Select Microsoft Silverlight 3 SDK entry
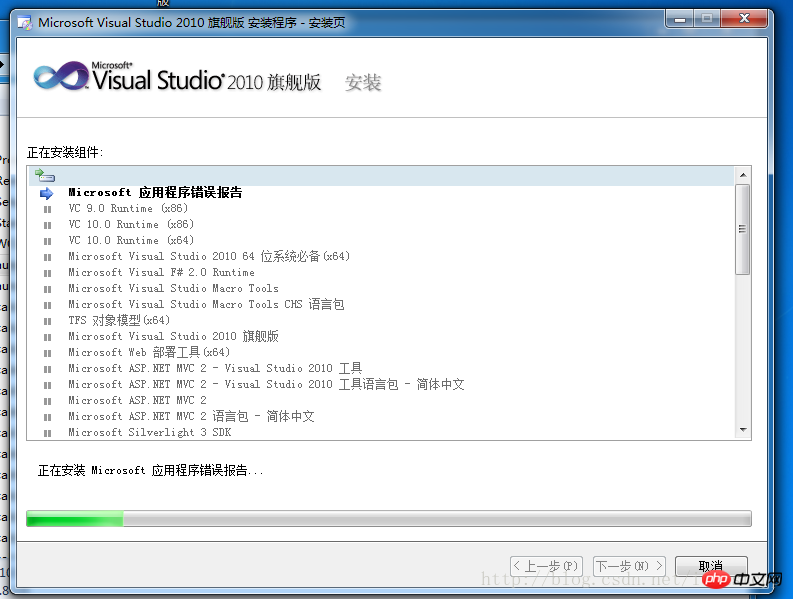This screenshot has height=599, width=793. (x=150, y=433)
